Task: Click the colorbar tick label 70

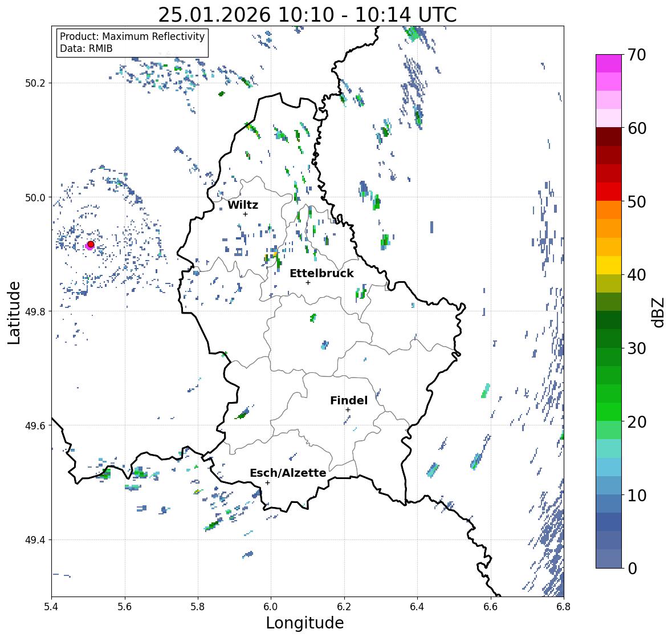Action: [x=637, y=55]
